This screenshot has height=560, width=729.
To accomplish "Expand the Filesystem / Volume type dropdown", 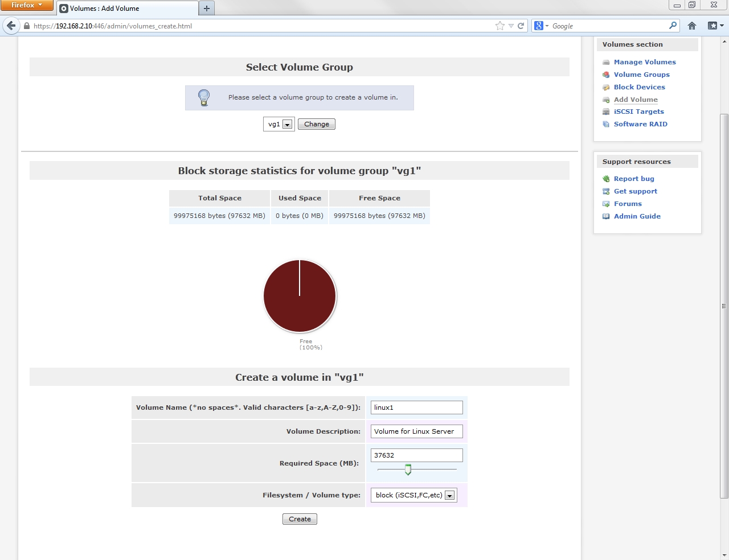I will pos(413,495).
